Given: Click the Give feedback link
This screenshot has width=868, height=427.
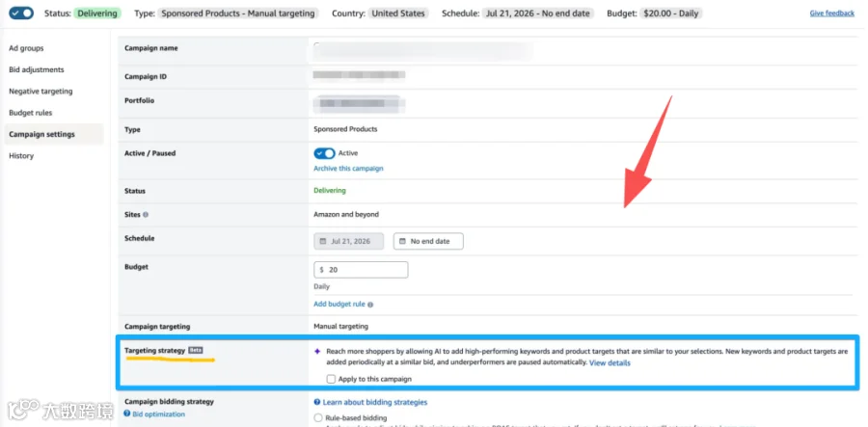Looking at the screenshot, I should tap(832, 13).
